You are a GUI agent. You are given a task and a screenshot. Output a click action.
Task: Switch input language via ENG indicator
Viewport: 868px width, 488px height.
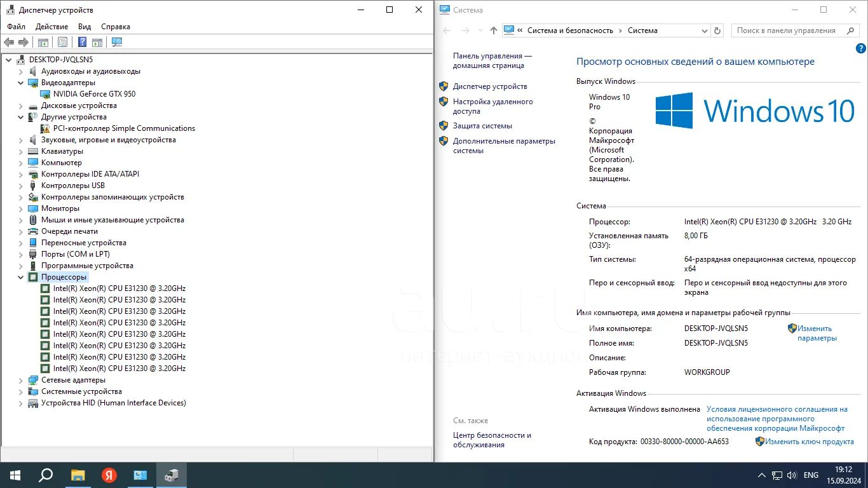811,475
